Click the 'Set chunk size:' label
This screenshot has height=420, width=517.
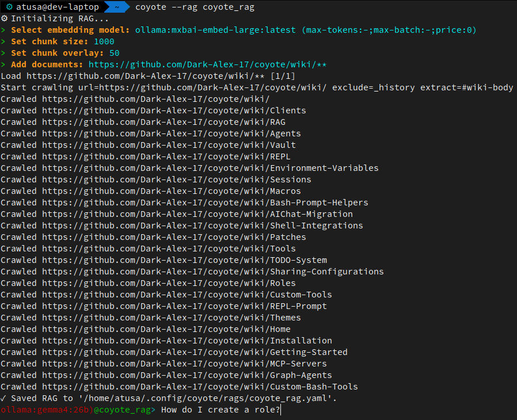pyautogui.click(x=50, y=41)
